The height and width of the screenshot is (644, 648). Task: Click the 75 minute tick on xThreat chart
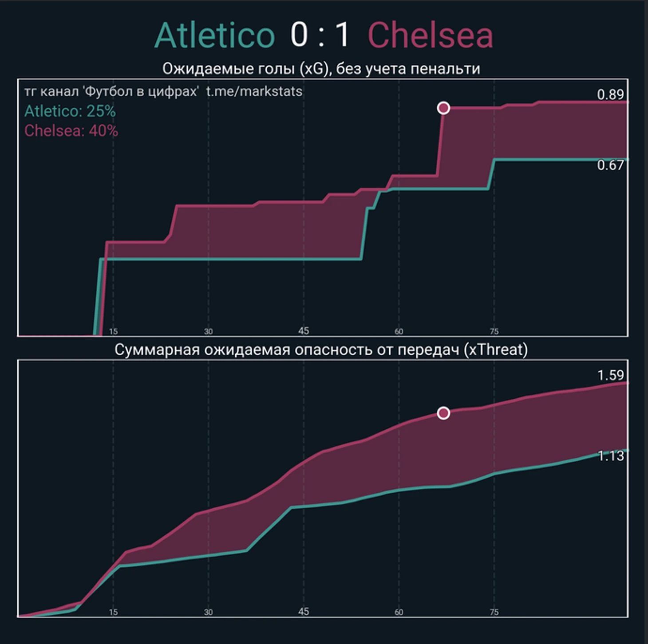point(494,612)
